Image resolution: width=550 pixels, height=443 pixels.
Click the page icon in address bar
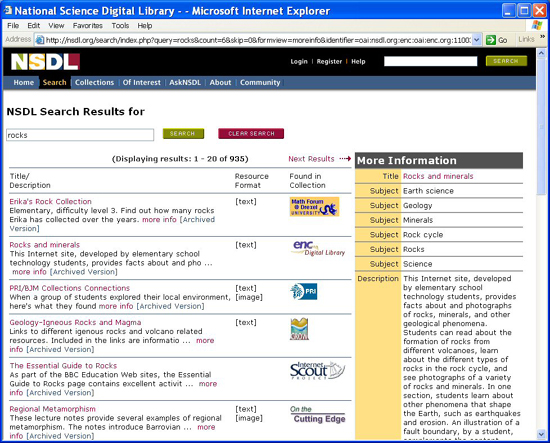[x=40, y=40]
